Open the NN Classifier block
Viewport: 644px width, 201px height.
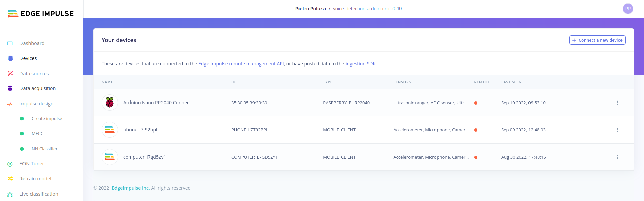(x=44, y=149)
